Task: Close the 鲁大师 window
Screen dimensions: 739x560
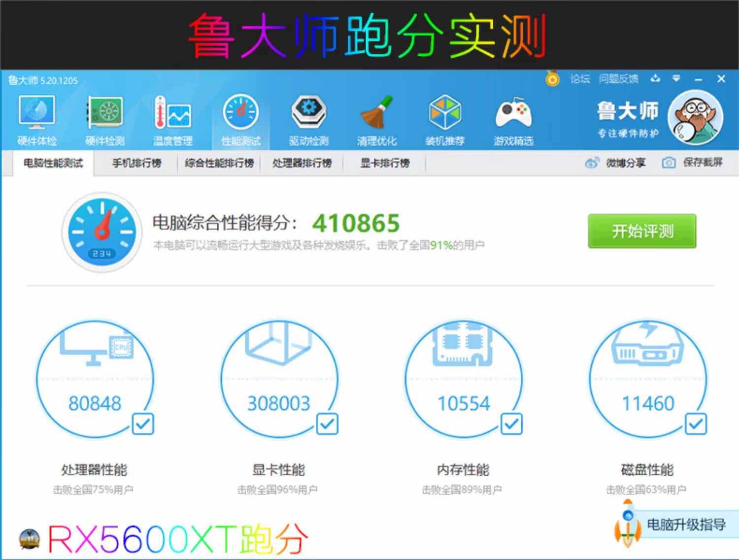Action: coord(721,79)
